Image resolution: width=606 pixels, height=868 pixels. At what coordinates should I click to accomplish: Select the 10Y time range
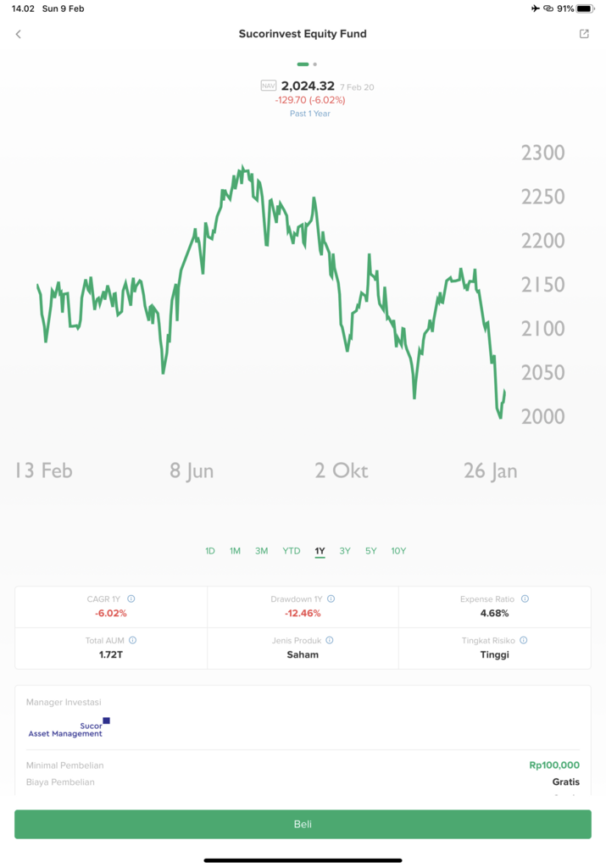pos(398,551)
